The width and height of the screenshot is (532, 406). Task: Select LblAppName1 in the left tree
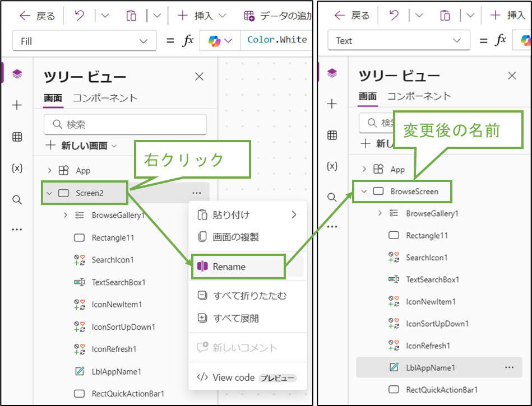point(117,371)
